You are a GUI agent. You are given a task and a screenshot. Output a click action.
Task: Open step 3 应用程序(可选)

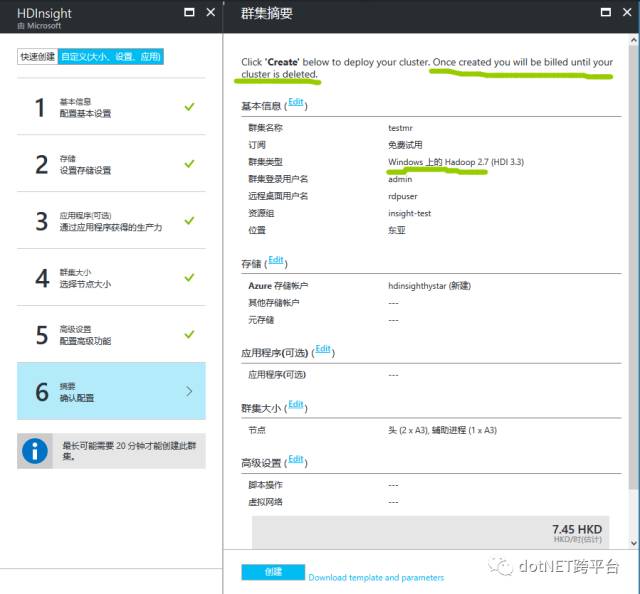111,221
